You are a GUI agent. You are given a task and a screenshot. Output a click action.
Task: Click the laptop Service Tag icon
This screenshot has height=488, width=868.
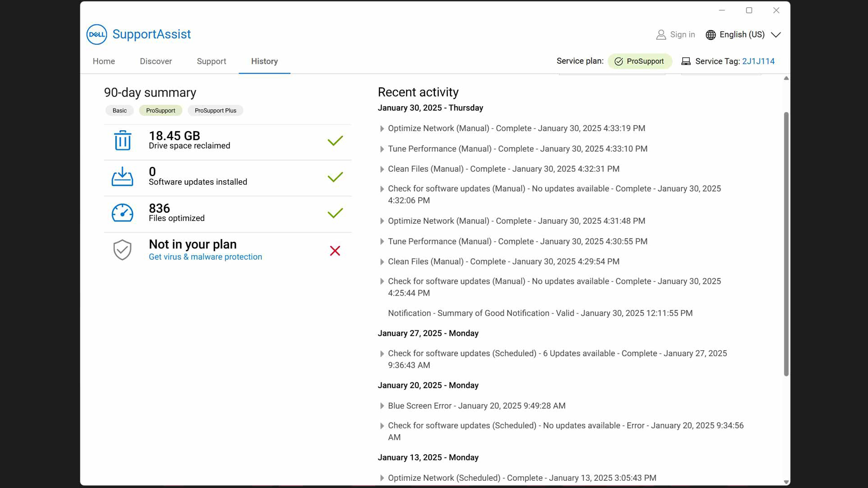[686, 61]
